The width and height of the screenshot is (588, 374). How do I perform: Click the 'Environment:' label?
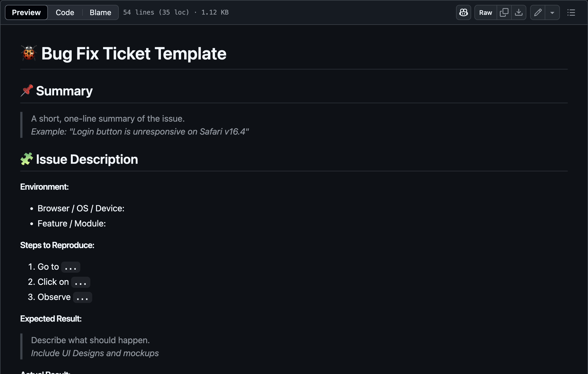(x=44, y=187)
